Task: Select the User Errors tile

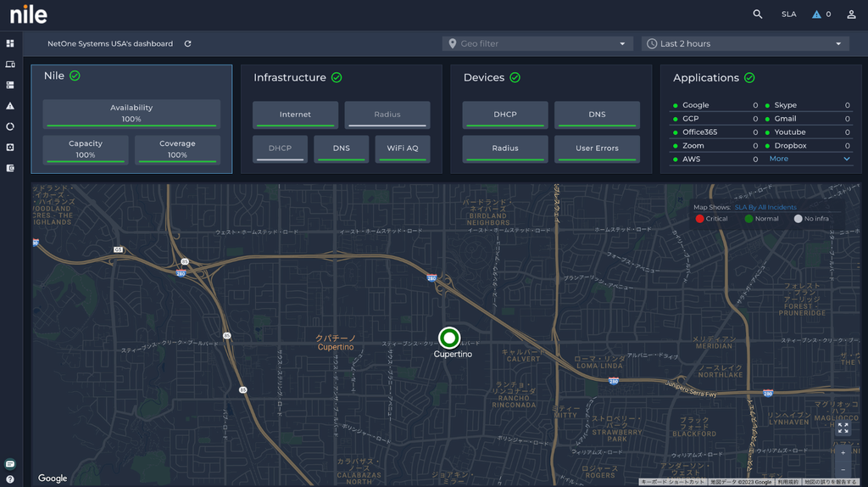Action: [x=597, y=148]
